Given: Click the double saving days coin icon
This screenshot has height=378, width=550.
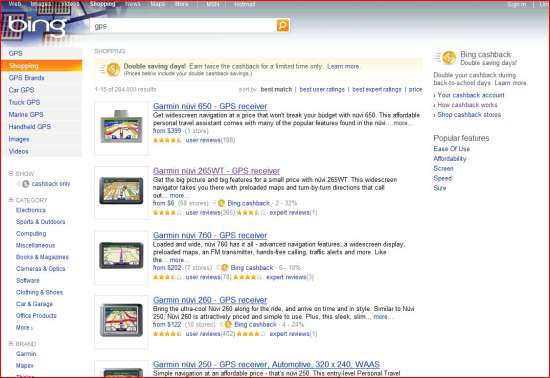Looking at the screenshot, I should [113, 69].
